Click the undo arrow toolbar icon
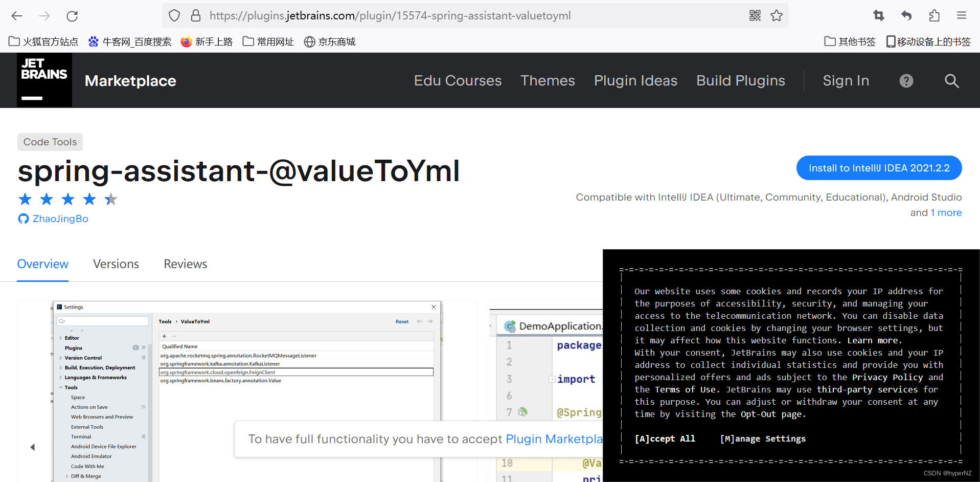The width and height of the screenshot is (980, 482). [906, 16]
